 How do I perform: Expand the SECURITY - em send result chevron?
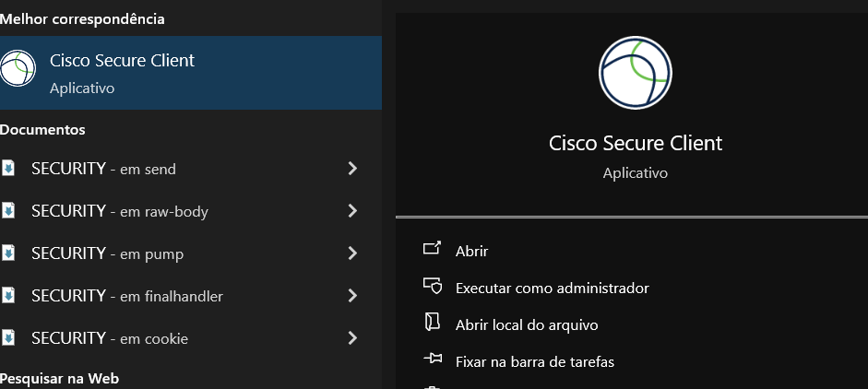click(x=352, y=168)
